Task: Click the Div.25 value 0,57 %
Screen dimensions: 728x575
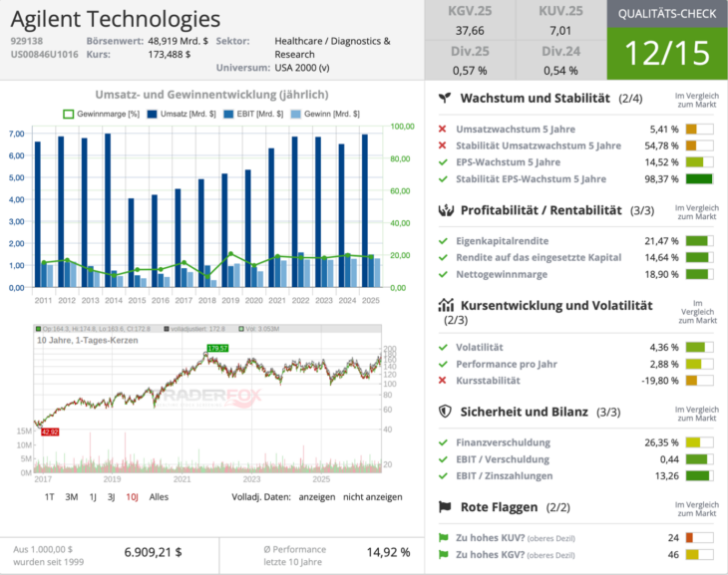Action: coord(470,71)
